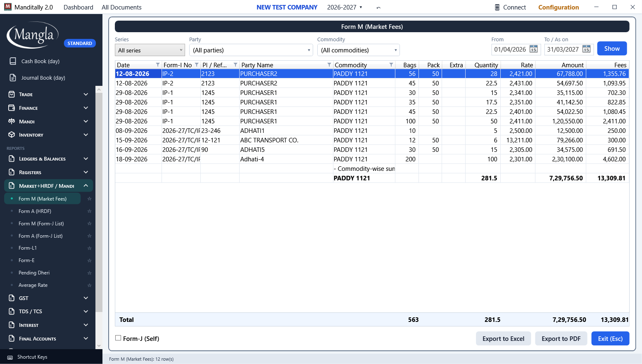Expand the GST section

tap(49, 298)
